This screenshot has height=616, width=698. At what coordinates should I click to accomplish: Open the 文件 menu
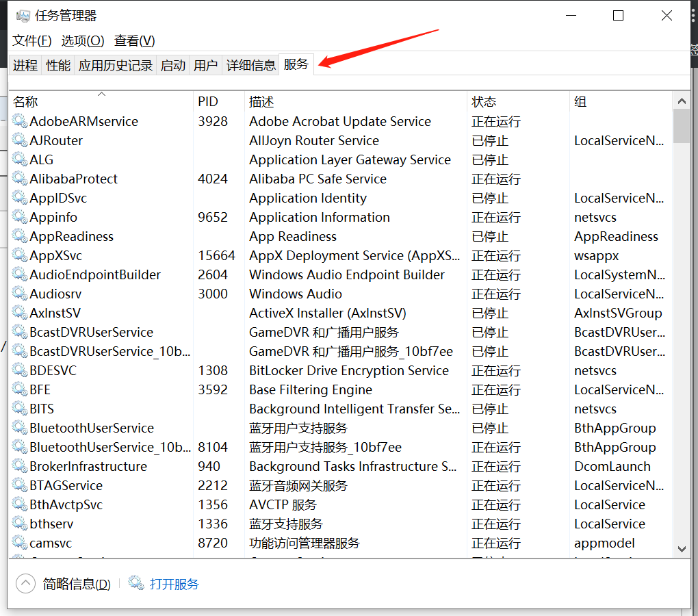(31, 40)
